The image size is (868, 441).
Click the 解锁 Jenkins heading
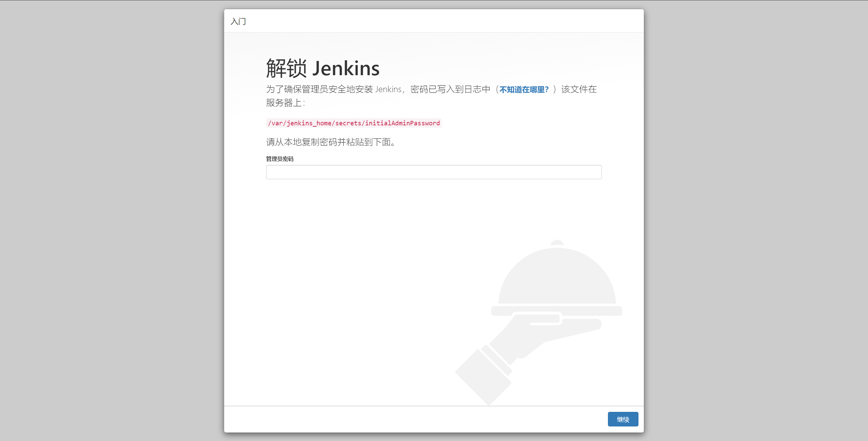click(322, 68)
